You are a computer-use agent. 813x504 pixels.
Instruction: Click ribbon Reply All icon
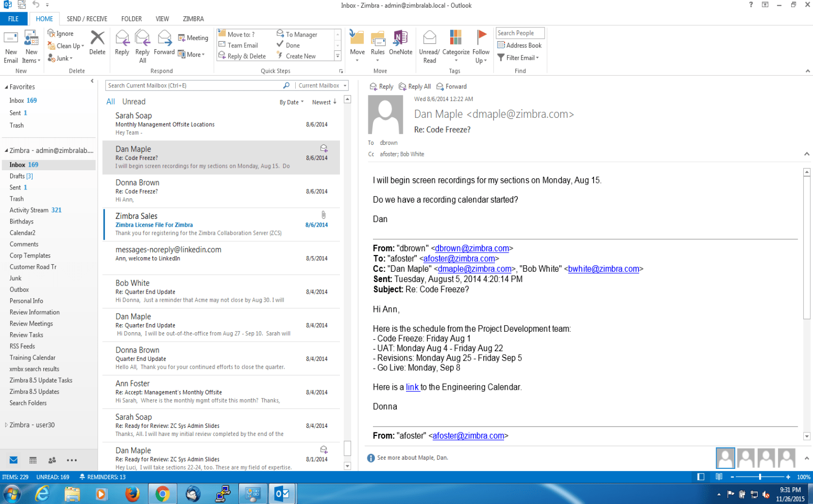[x=142, y=46]
